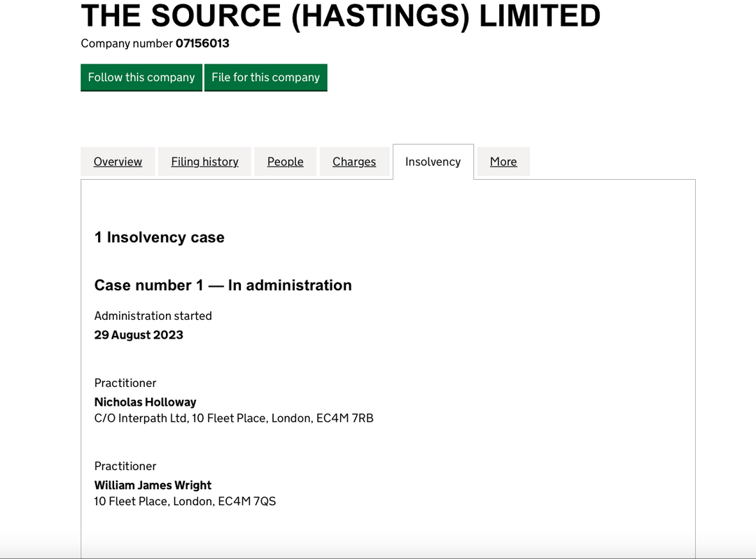Screen dimensions: 756x559
Task: Click the Follow this company button
Action: 141,78
